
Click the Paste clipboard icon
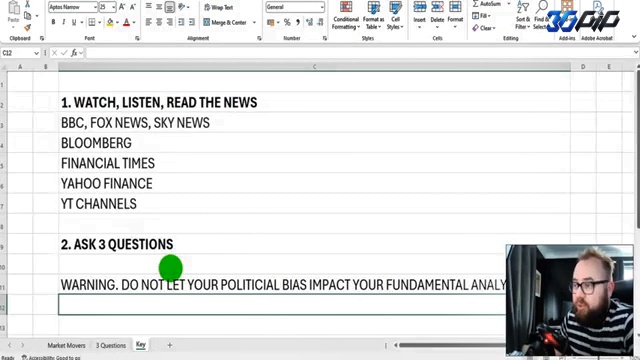point(14,8)
